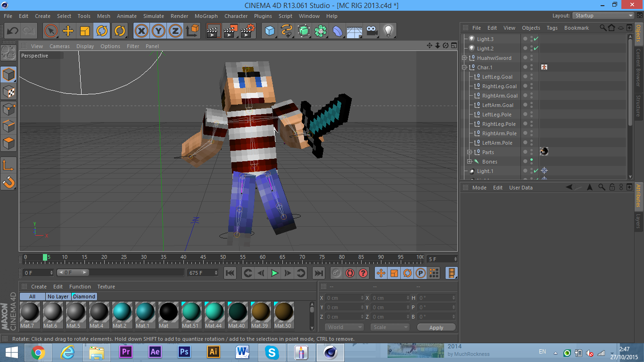Render to Picture Viewer
This screenshot has width=644, height=362.
pos(231,31)
